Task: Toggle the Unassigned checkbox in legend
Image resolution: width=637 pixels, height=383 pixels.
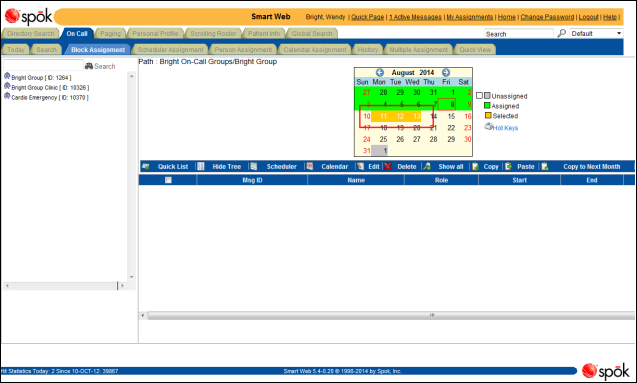Action: coord(479,96)
